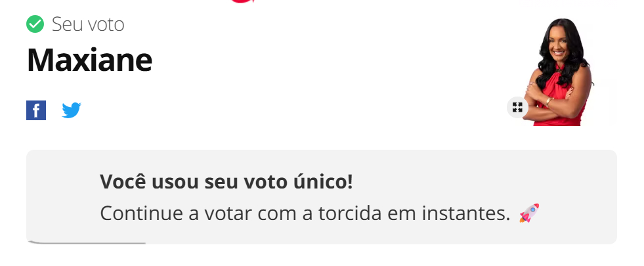Click the empty left area of the gray notice box
The image size is (644, 266).
pos(62,197)
